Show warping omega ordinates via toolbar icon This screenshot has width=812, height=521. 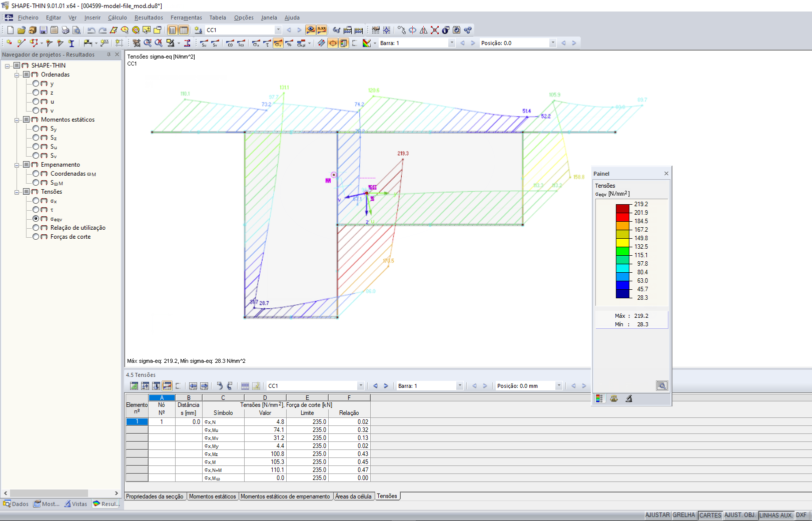tap(230, 43)
